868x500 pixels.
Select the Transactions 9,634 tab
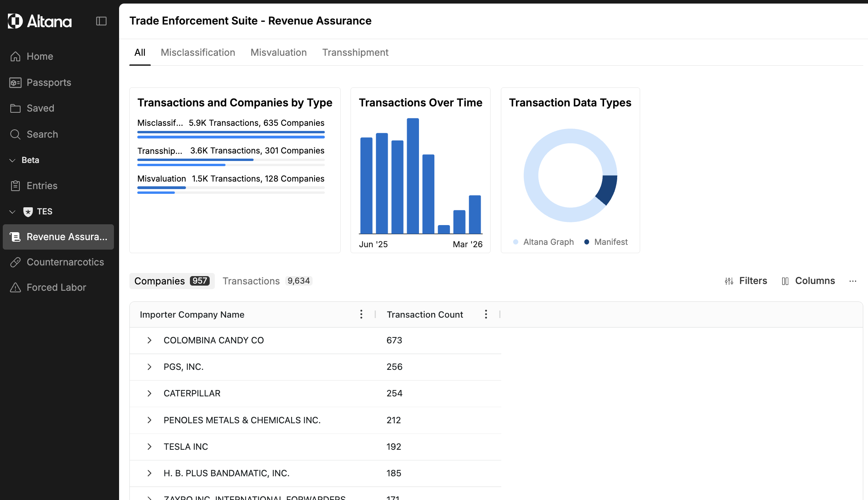267,281
